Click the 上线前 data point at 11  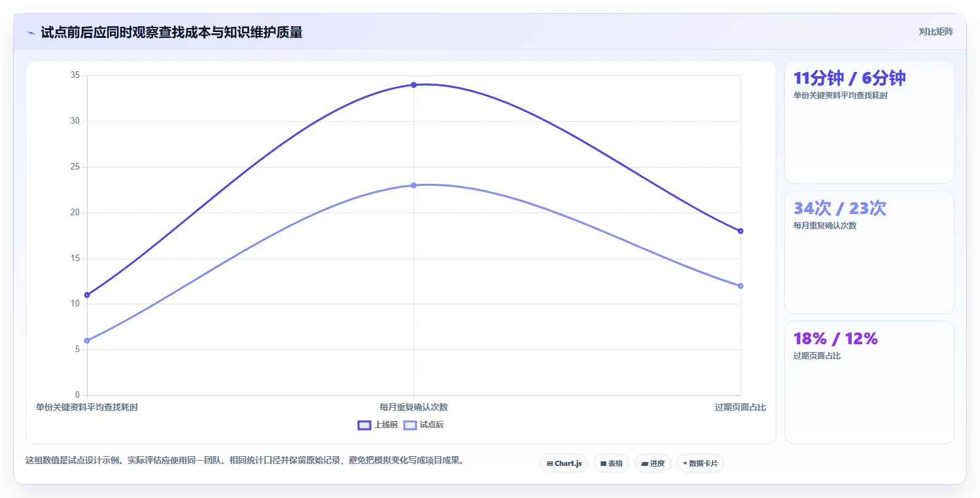87,294
